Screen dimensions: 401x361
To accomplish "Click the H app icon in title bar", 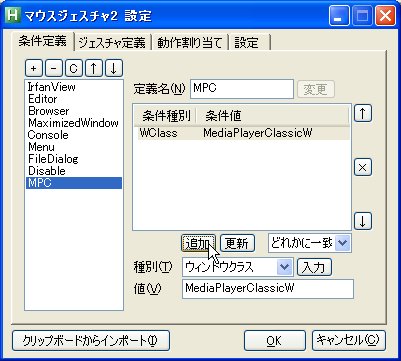I will (13, 16).
